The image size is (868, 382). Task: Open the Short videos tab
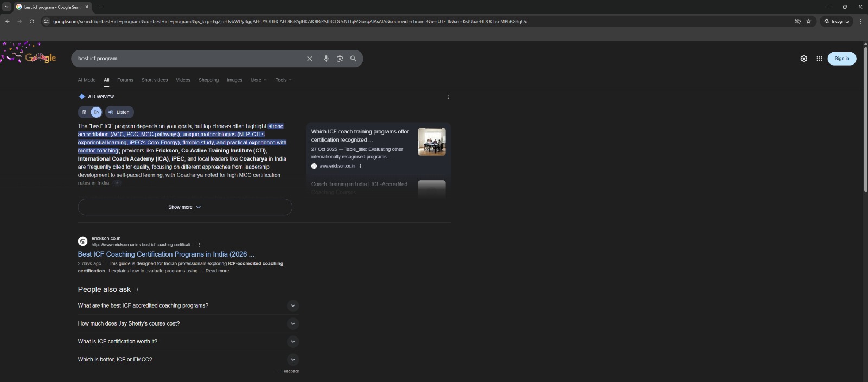pos(155,80)
